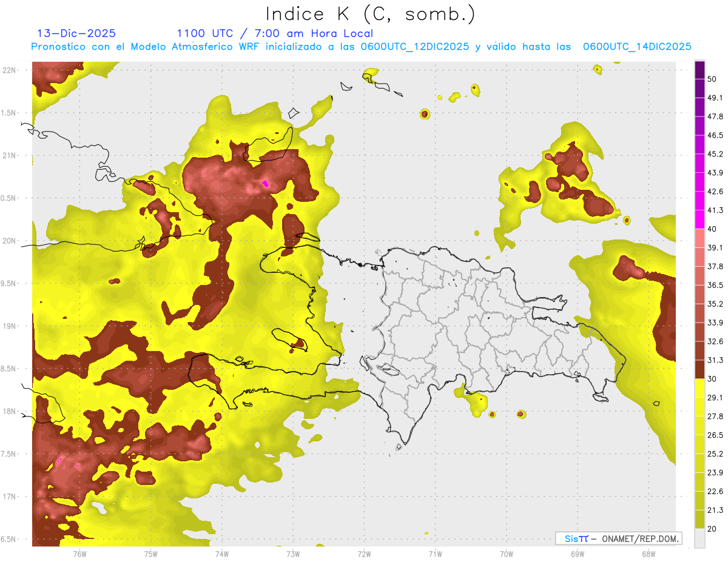Viewport: 728px width, 562px height.
Task: Click the legend value "26.5"
Action: 716,435
